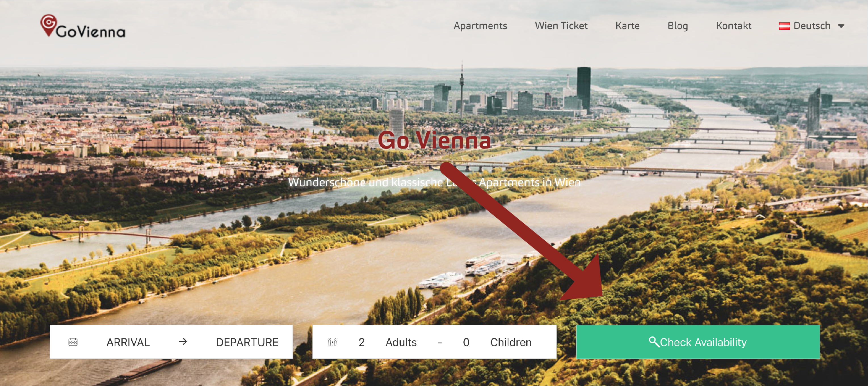Click the Go Vienna hero heading
Image resolution: width=868 pixels, height=386 pixels.
434,140
